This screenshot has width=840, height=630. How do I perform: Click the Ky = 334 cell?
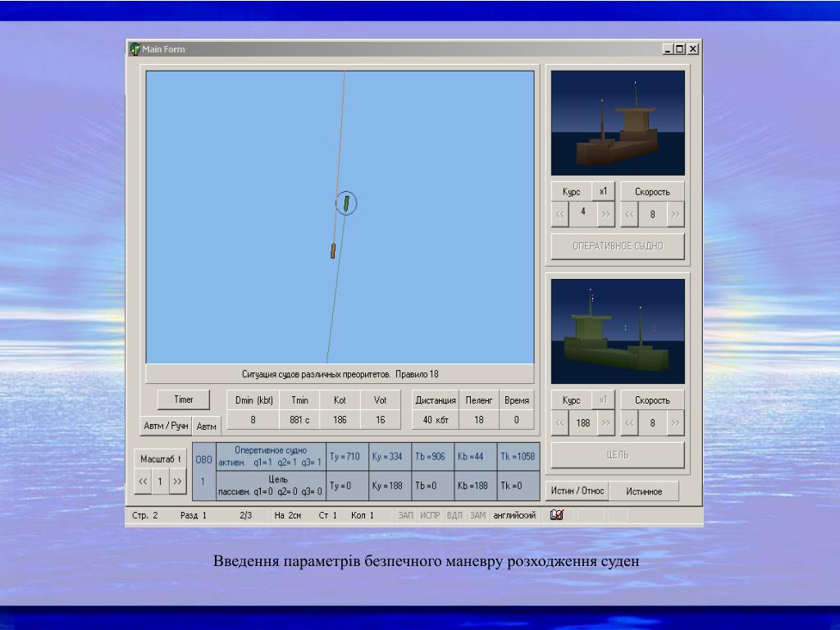pyautogui.click(x=390, y=457)
